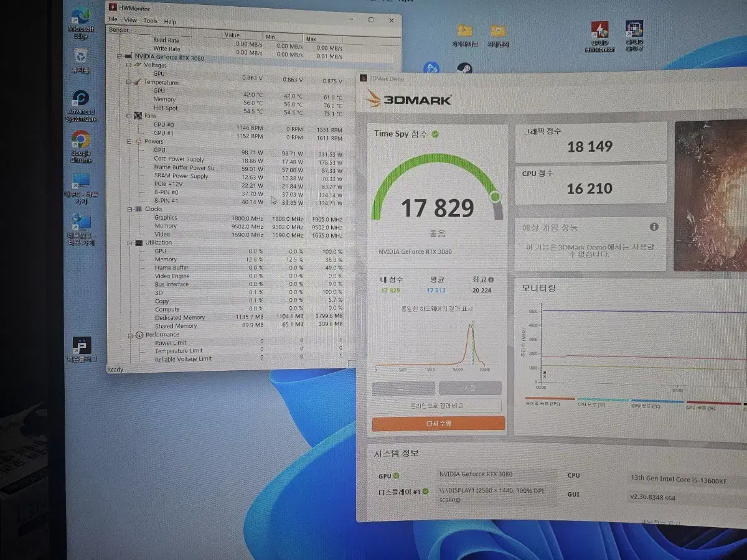Click the GPU 온도 blue legend bar

[657, 401]
